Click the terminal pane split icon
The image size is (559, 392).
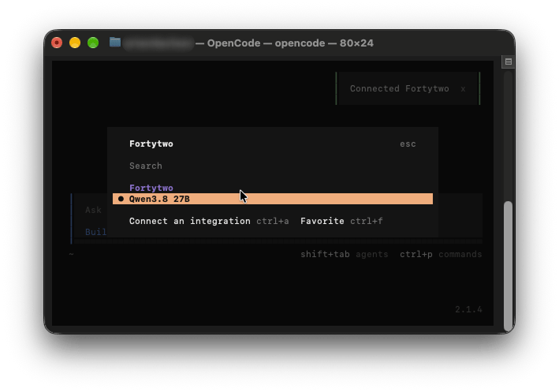pos(508,62)
